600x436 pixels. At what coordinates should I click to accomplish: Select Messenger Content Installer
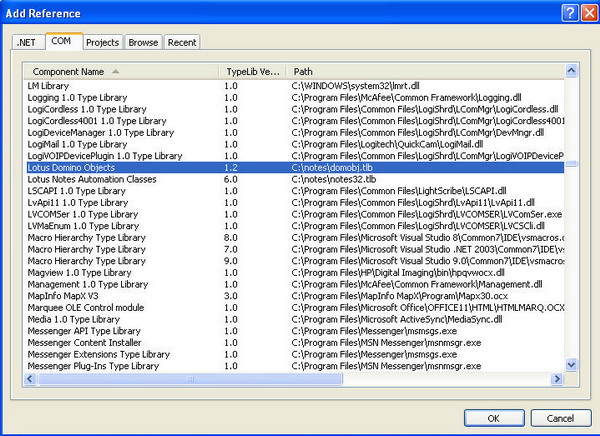pos(295,343)
